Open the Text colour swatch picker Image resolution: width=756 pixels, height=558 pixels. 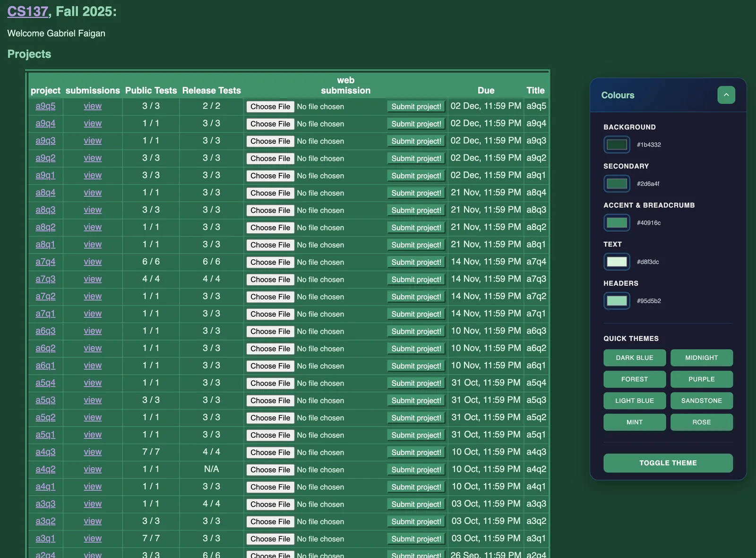[x=617, y=262]
